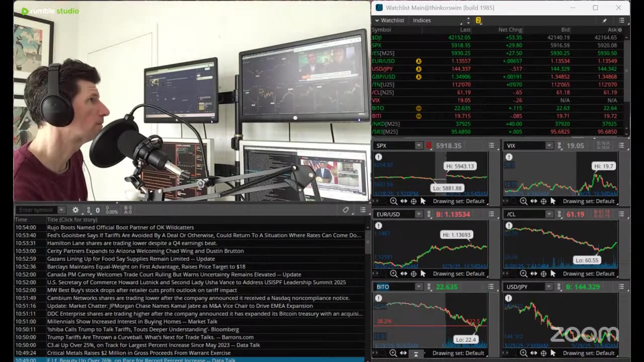Open the MW Best Buy's stock drops story
This screenshot has height=362, width=644.
pos(142,290)
